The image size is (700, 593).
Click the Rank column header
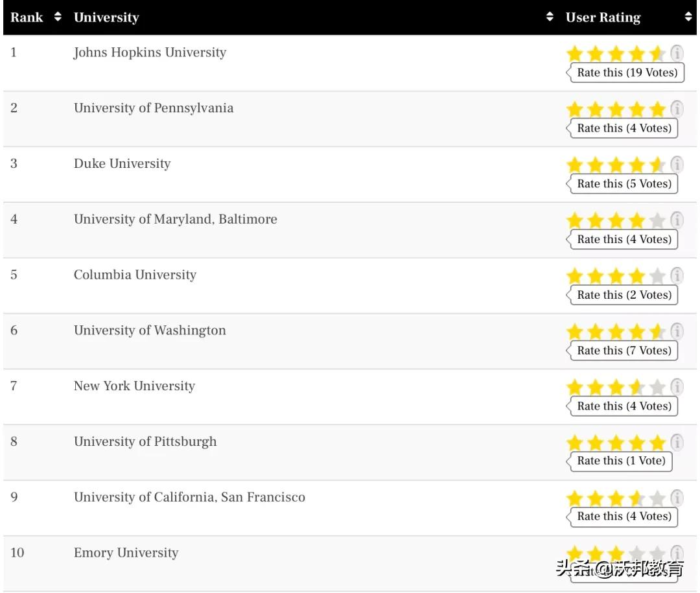27,17
